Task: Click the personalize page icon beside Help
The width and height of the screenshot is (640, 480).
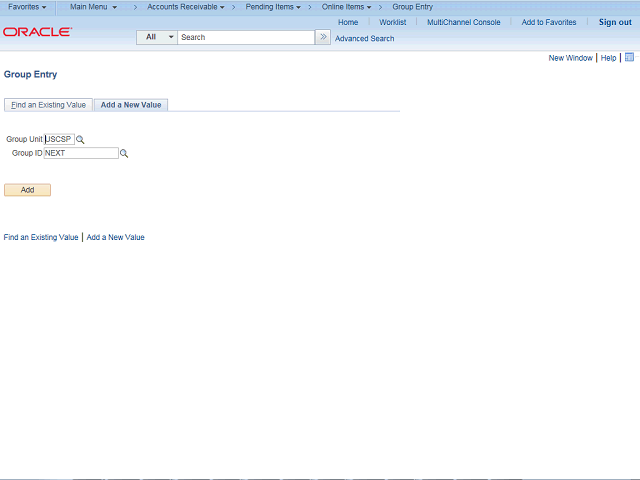Action: (x=629, y=57)
